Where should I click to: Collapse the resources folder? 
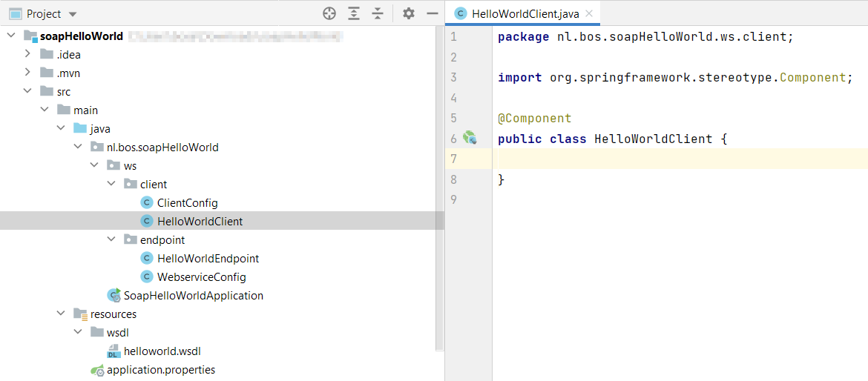click(x=61, y=314)
